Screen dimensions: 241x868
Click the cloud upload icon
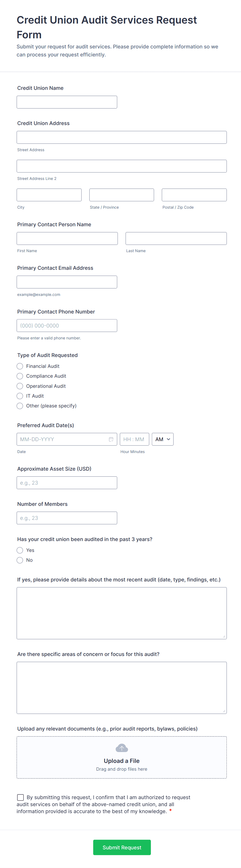[122, 748]
